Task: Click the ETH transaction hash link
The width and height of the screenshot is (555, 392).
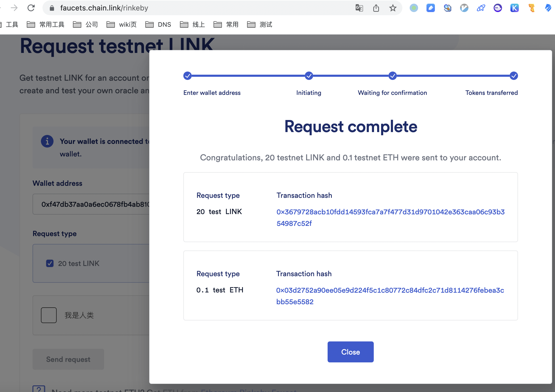Action: point(390,296)
